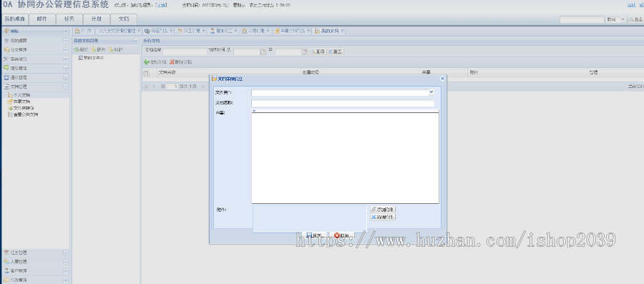Close the 文档详细信息 dialog with X
This screenshot has width=644, height=284.
442,79
